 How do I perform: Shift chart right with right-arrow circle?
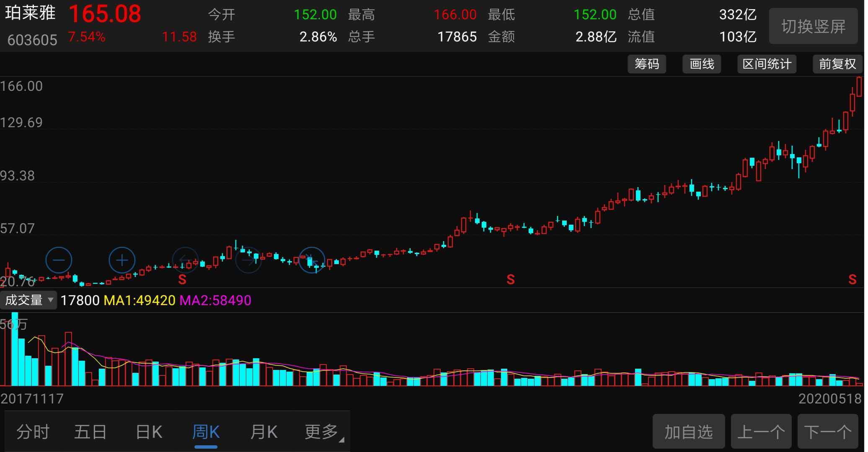click(248, 260)
